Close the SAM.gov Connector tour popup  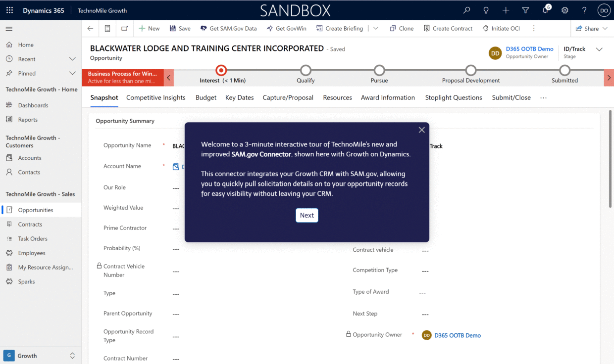[x=422, y=130]
